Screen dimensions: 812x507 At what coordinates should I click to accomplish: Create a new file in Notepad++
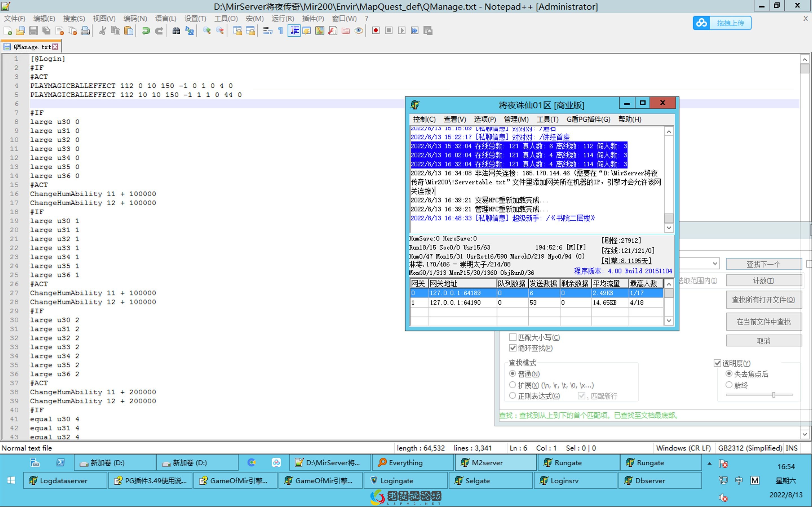coord(8,31)
